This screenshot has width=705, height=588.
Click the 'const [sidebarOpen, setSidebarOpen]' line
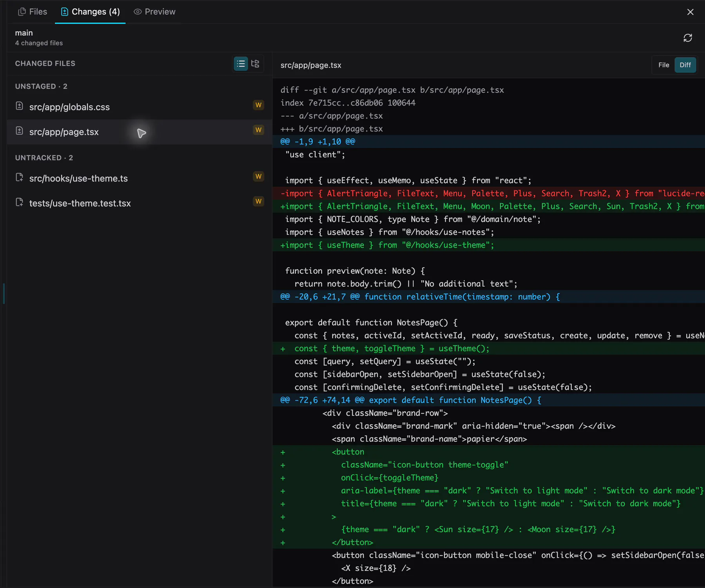(x=489, y=374)
